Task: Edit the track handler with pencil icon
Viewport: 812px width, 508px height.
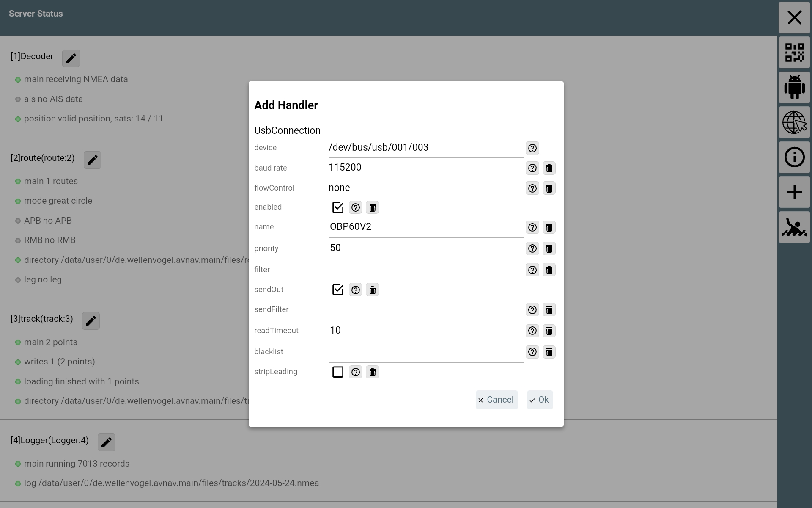Action: (x=91, y=320)
